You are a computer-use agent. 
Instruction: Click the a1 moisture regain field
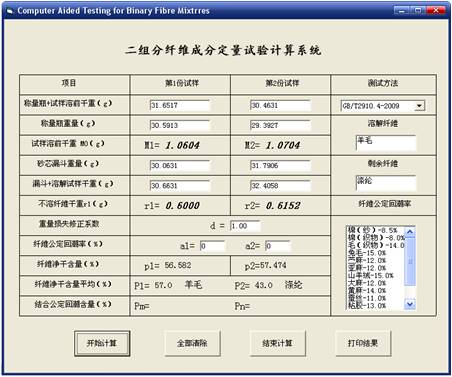213,246
